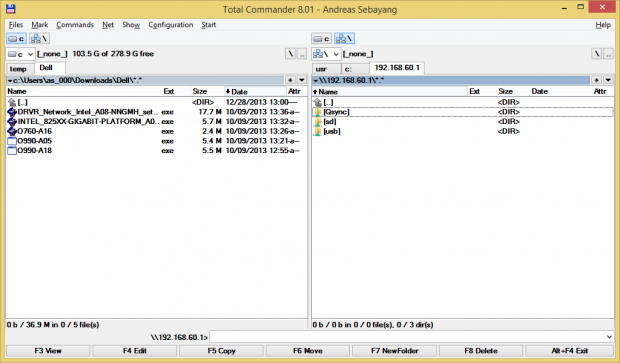
Task: Click the F4 Edit button
Action: (x=134, y=351)
